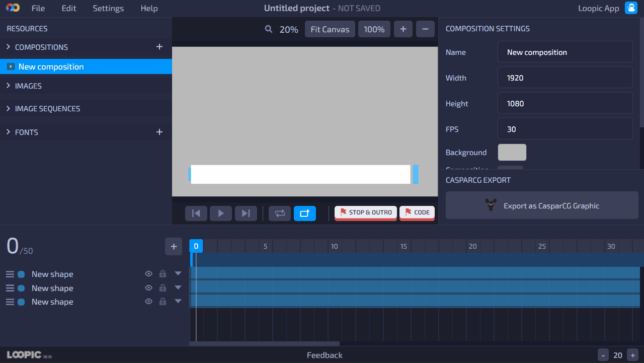Screen dimensions: 644x363
Task: Expand the Image Sequences section
Action: [8, 108]
